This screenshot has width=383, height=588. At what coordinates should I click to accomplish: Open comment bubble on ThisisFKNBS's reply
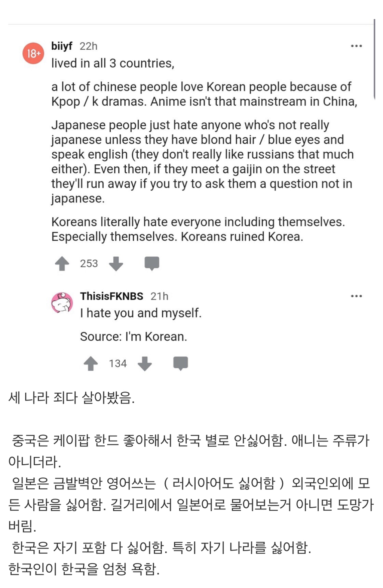pyautogui.click(x=180, y=363)
